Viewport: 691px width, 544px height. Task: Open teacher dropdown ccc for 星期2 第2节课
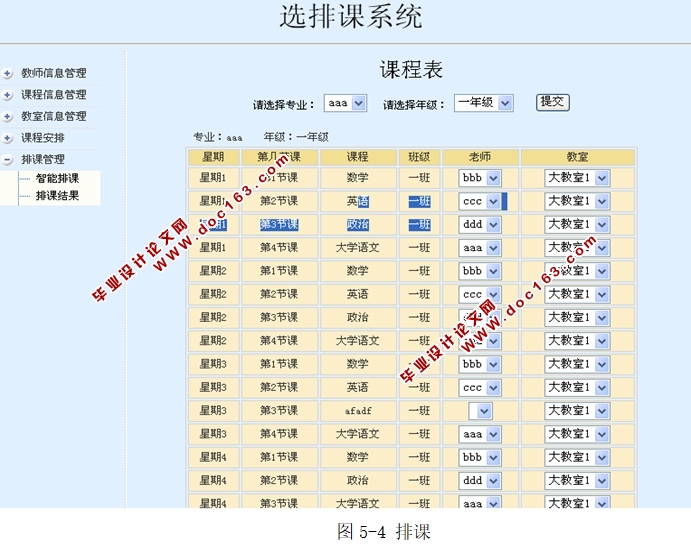coord(479,294)
